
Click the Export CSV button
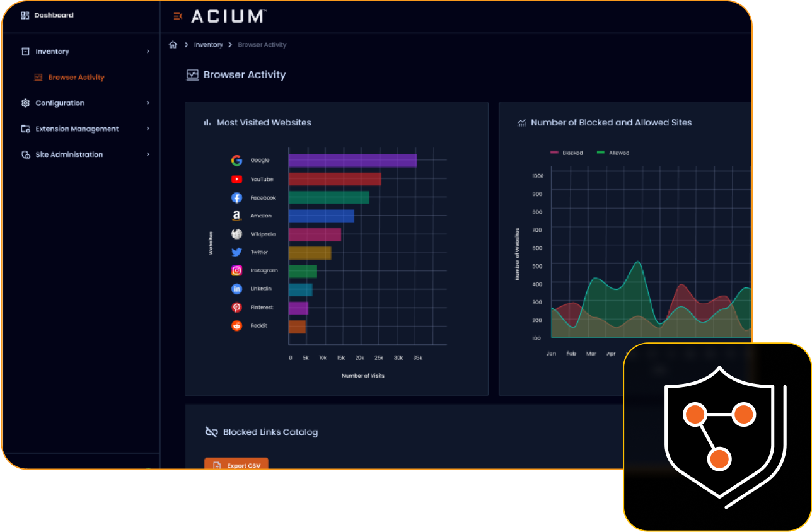pos(236,465)
